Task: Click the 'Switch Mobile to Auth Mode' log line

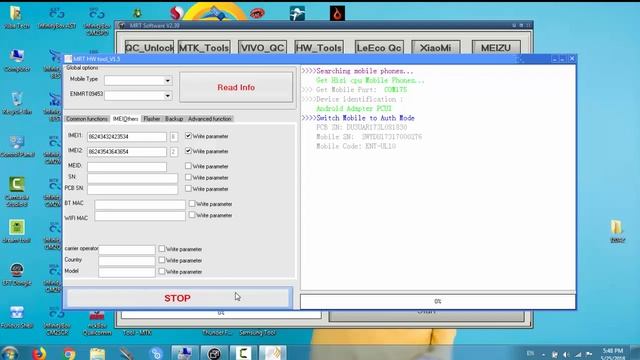Action: pyautogui.click(x=365, y=118)
